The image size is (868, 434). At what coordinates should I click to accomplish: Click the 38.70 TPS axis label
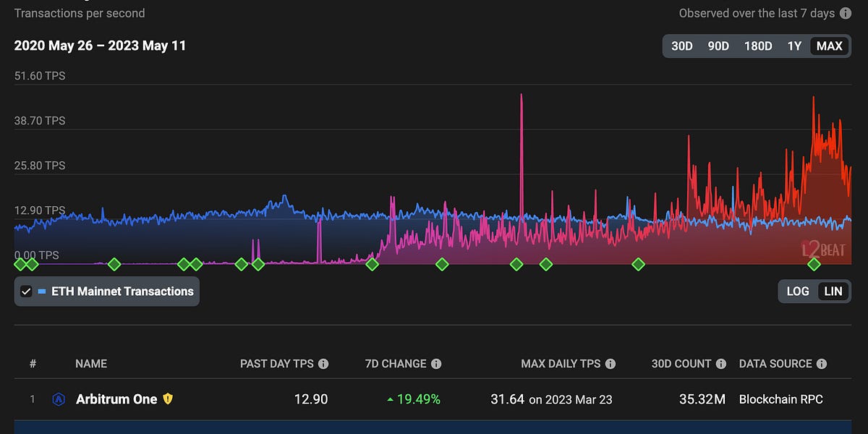pyautogui.click(x=40, y=121)
